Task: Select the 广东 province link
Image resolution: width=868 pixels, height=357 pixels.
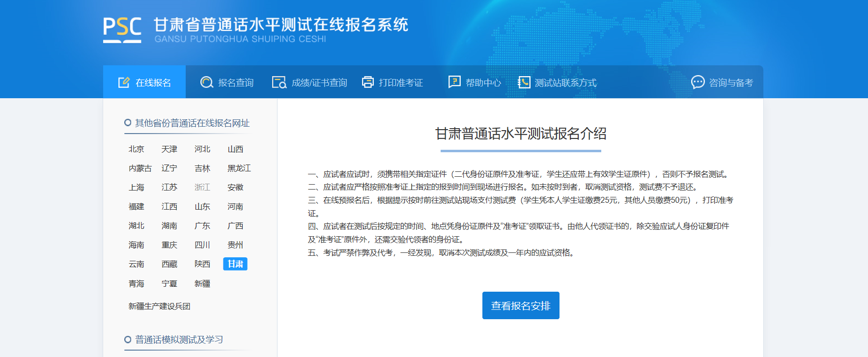Action: (x=202, y=225)
